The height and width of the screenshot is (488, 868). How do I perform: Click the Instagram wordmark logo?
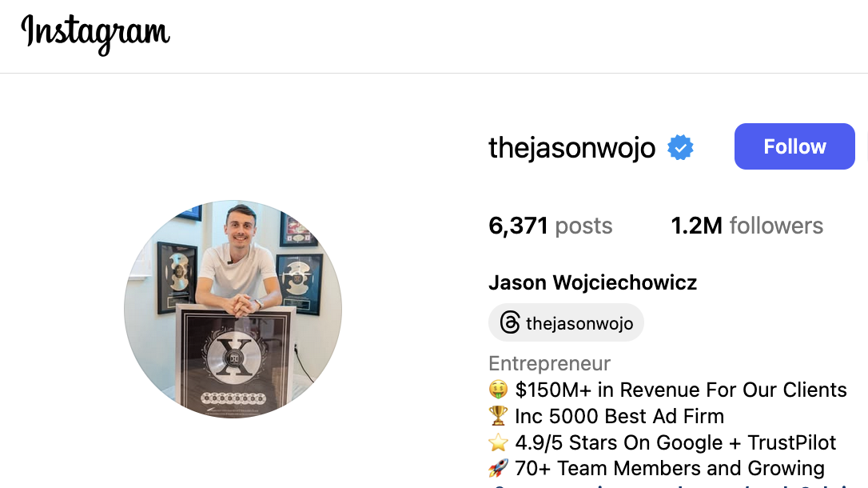point(95,34)
